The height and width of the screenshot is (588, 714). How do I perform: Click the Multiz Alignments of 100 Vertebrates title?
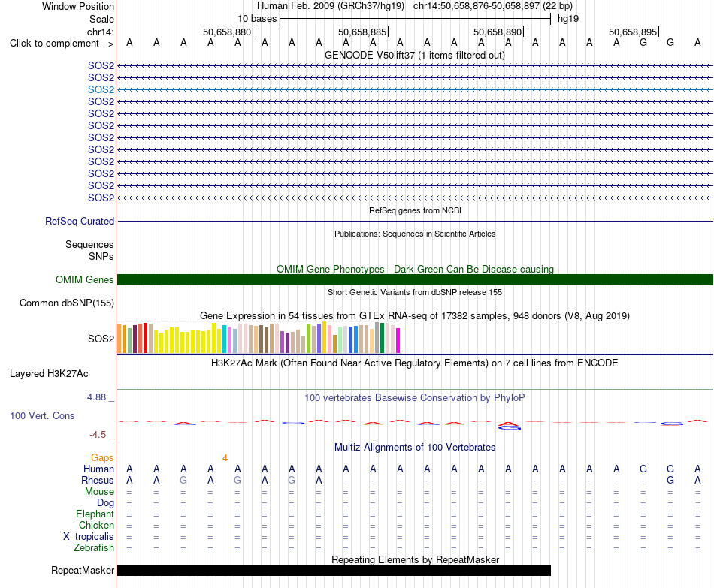[415, 448]
